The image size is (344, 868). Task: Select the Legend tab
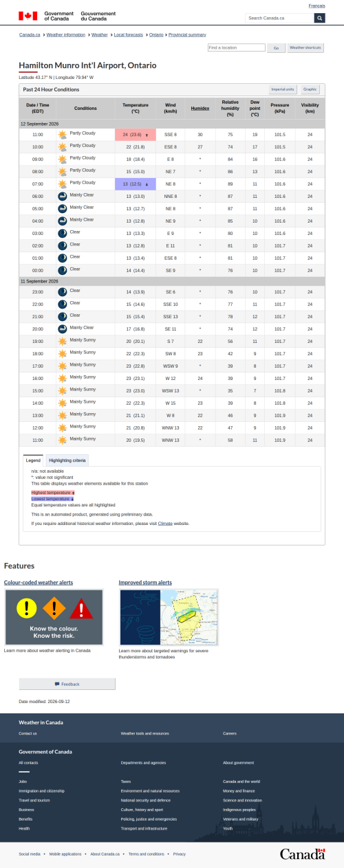[33, 460]
